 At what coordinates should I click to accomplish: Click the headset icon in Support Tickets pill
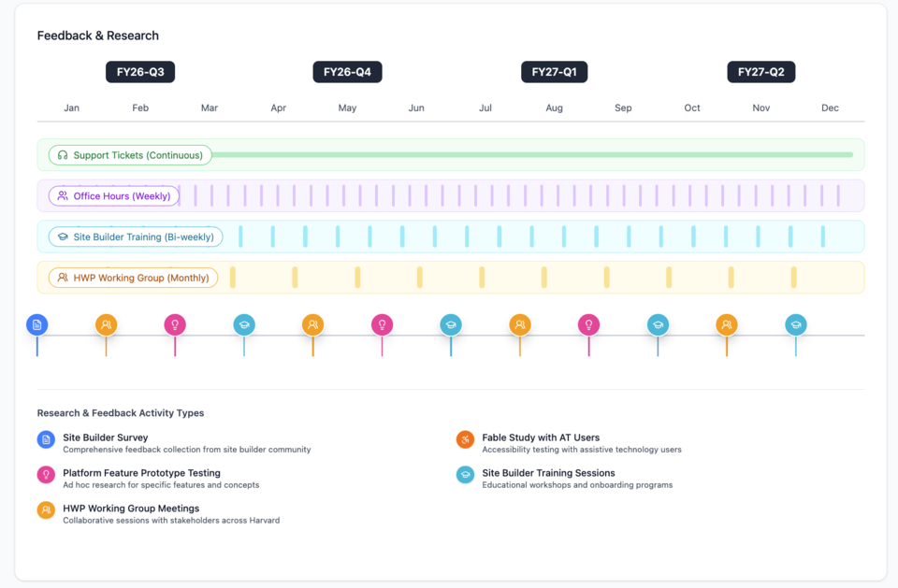63,155
